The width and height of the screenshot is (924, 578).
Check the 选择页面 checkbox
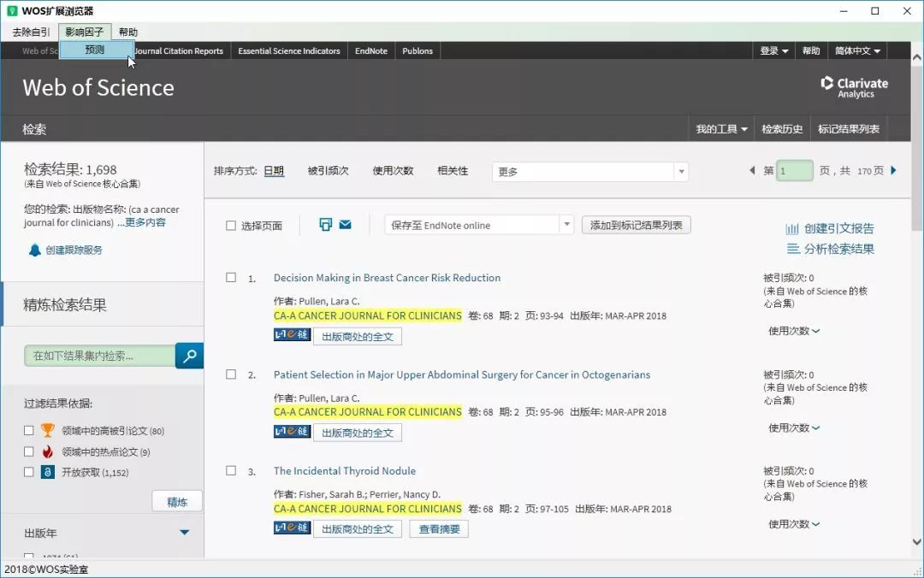[x=231, y=226]
